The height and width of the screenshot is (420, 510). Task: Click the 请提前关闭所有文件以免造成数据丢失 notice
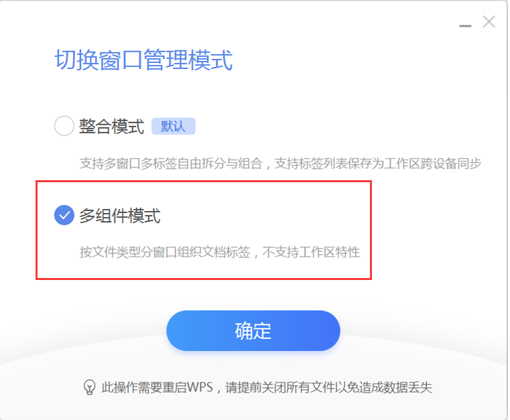pos(328,387)
